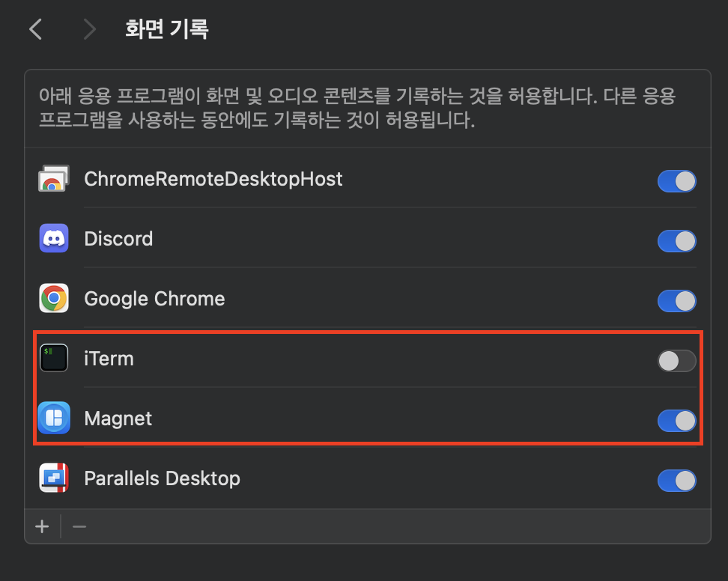Go back using the left chevron
Screen dimensions: 728x581
pyautogui.click(x=35, y=29)
